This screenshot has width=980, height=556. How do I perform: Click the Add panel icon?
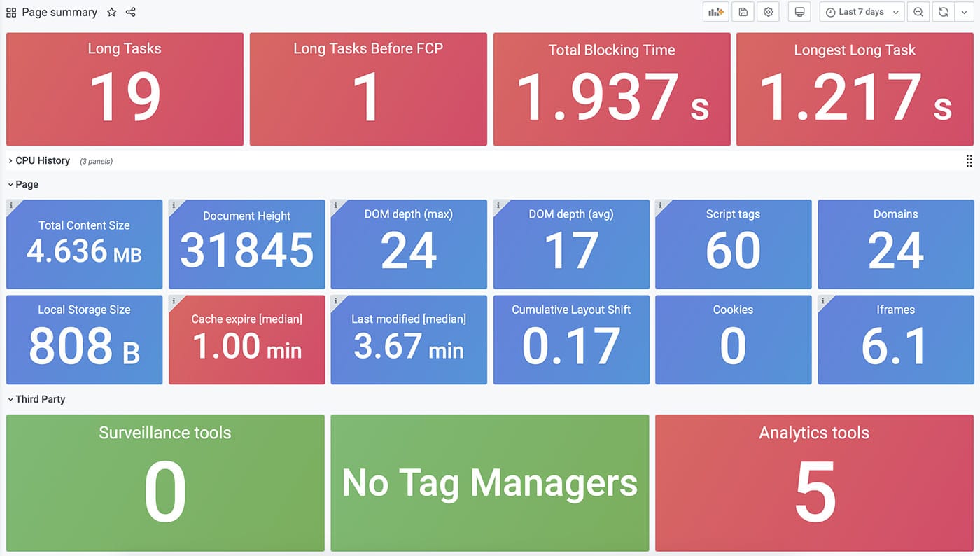(x=715, y=13)
